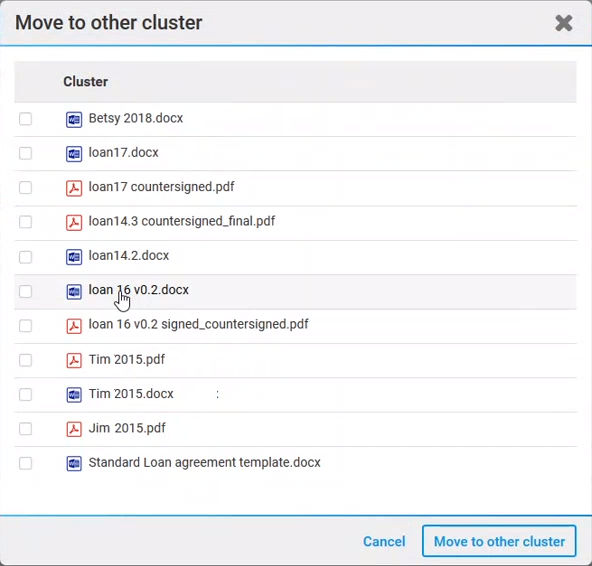
Task: Click the Word icon beside Betsy 2018.docx
Action: pos(74,120)
